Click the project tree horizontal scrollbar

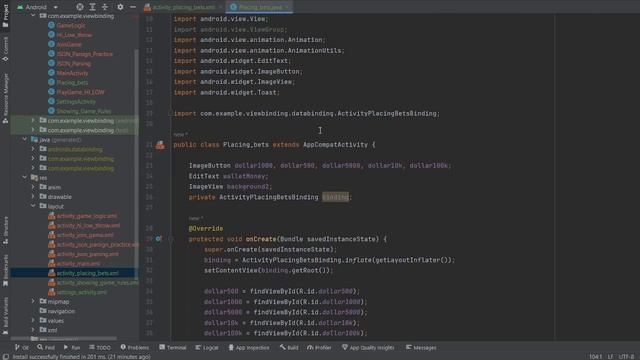tap(63, 338)
